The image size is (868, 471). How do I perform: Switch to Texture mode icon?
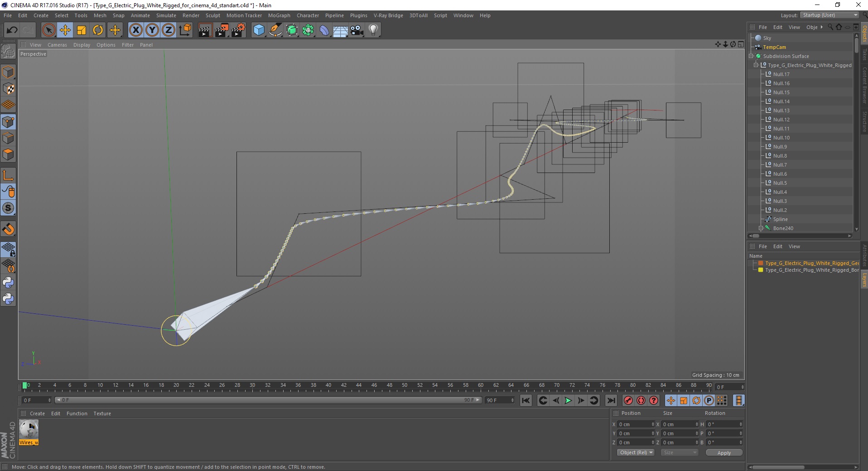click(8, 89)
